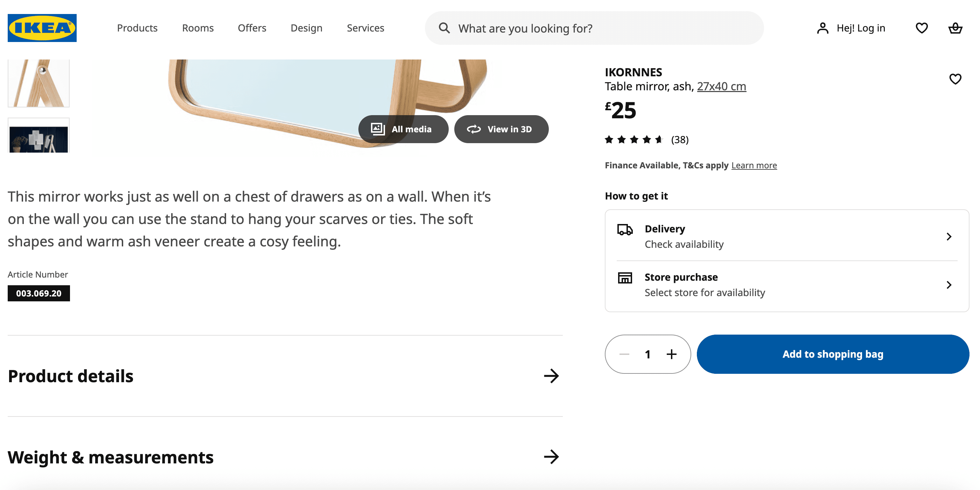Expand Store purchase availability chevron
The width and height of the screenshot is (980, 490).
(949, 285)
